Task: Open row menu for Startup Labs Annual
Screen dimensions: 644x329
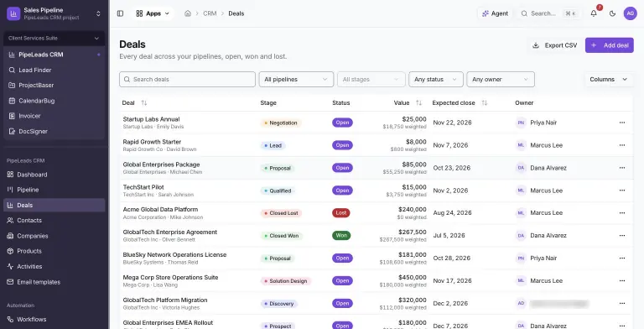Action: click(x=622, y=123)
